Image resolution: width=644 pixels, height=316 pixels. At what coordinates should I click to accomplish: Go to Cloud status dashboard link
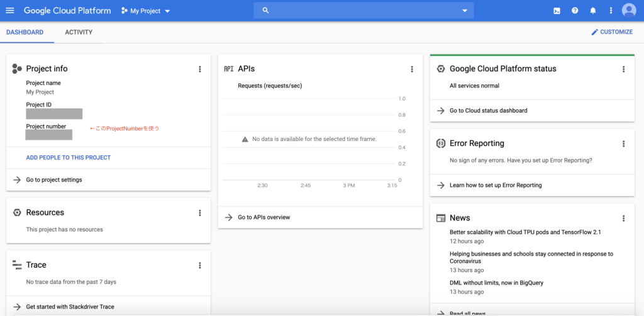click(488, 111)
